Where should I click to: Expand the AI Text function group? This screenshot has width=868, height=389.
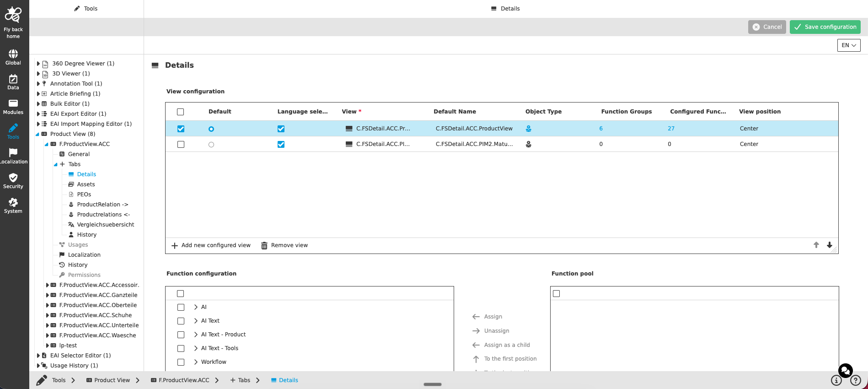[196, 321]
